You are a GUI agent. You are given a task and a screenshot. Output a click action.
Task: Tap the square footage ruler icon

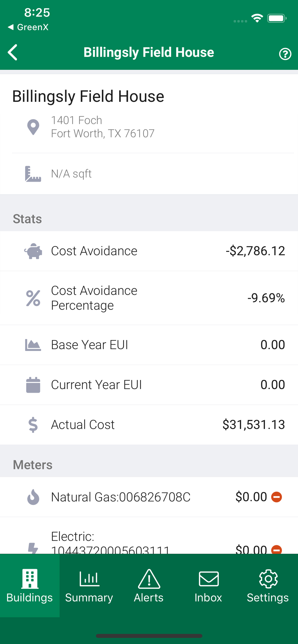[x=33, y=174]
